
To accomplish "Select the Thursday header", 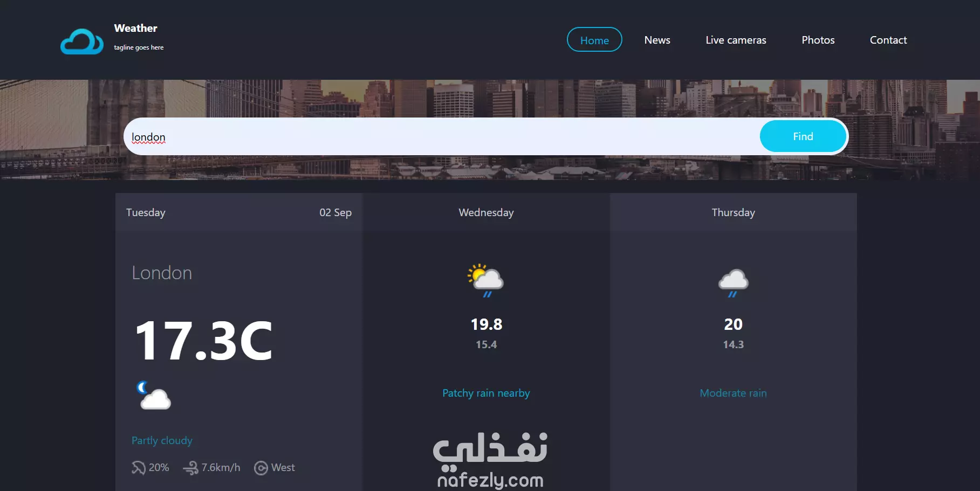I will pos(733,212).
